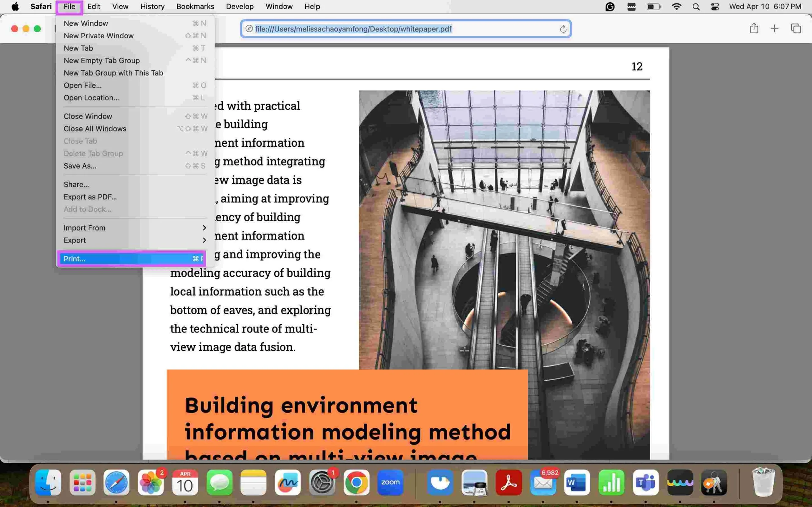
Task: Click New Tab Group with This Tab
Action: 114,73
